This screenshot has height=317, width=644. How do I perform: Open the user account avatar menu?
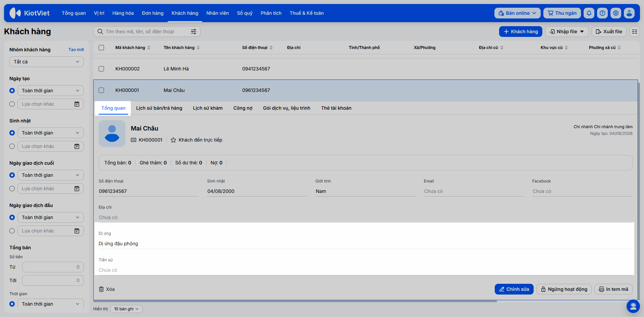coord(629,13)
